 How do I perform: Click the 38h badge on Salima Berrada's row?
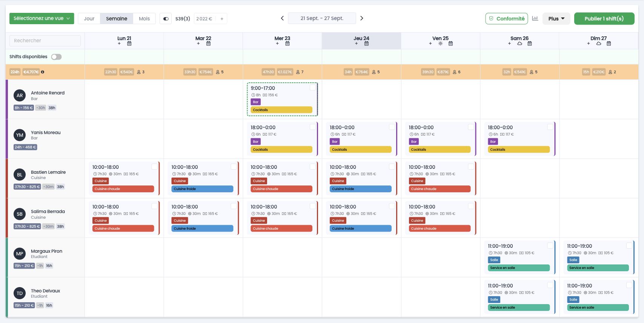click(60, 226)
